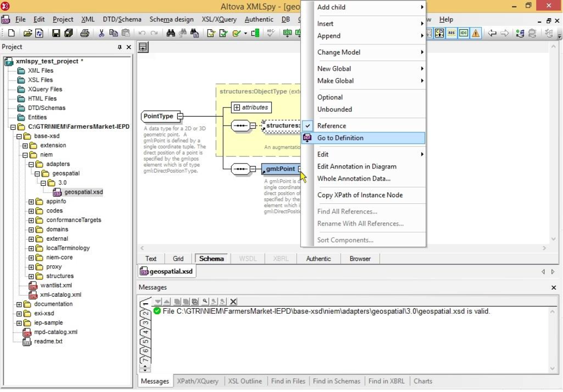Click the warning triangle toolbar icon
Viewport: 563px width, 392px height.
click(x=475, y=33)
